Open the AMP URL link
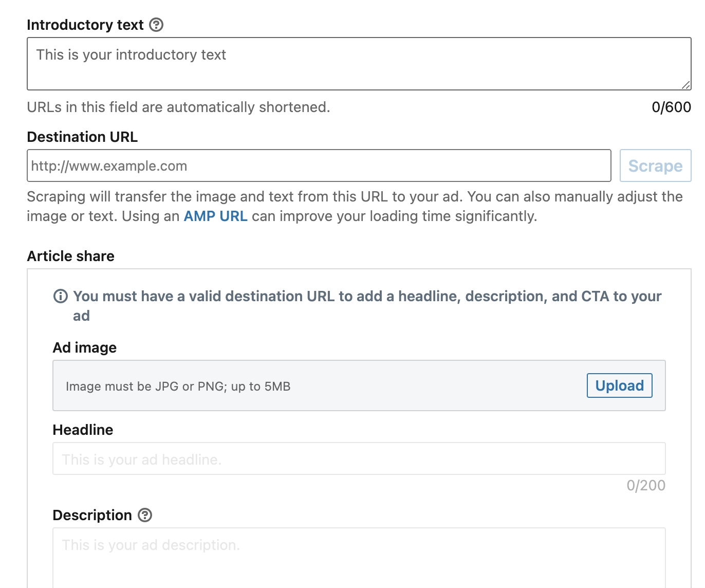The width and height of the screenshot is (705, 588). (216, 216)
